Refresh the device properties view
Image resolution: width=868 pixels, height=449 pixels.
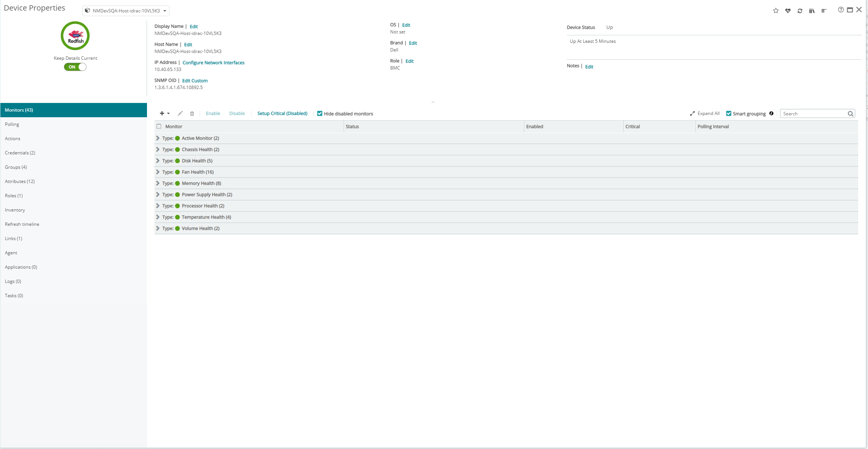tap(800, 11)
